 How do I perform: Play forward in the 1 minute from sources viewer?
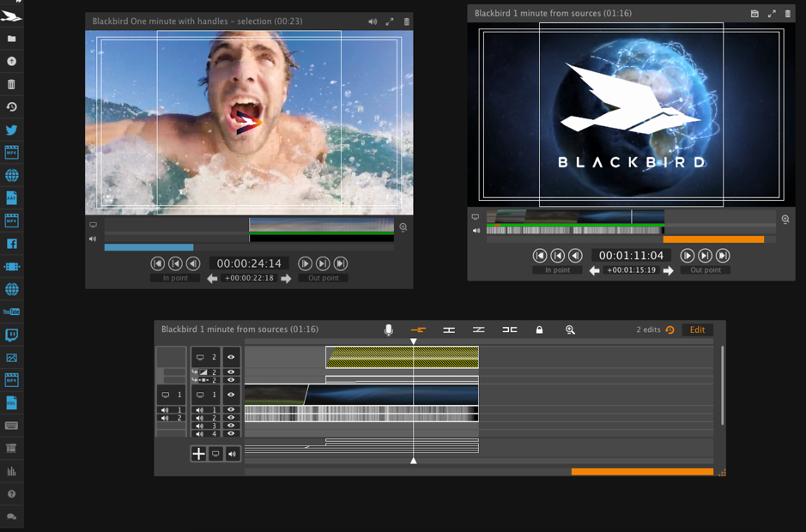(x=688, y=256)
